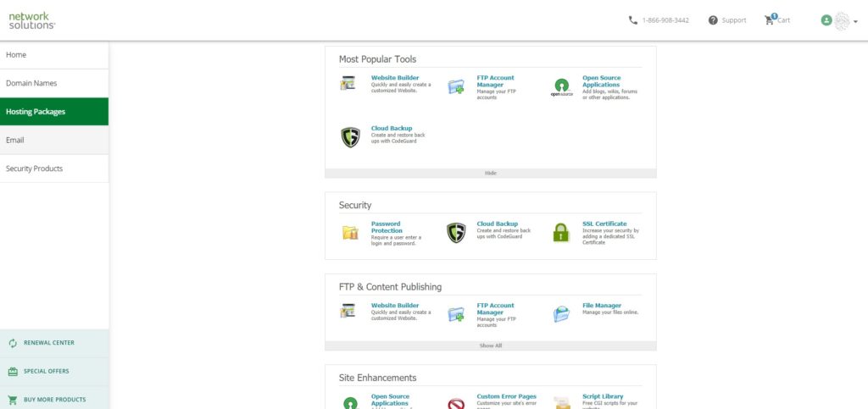
Task: Click the phone icon in header
Action: click(x=633, y=19)
